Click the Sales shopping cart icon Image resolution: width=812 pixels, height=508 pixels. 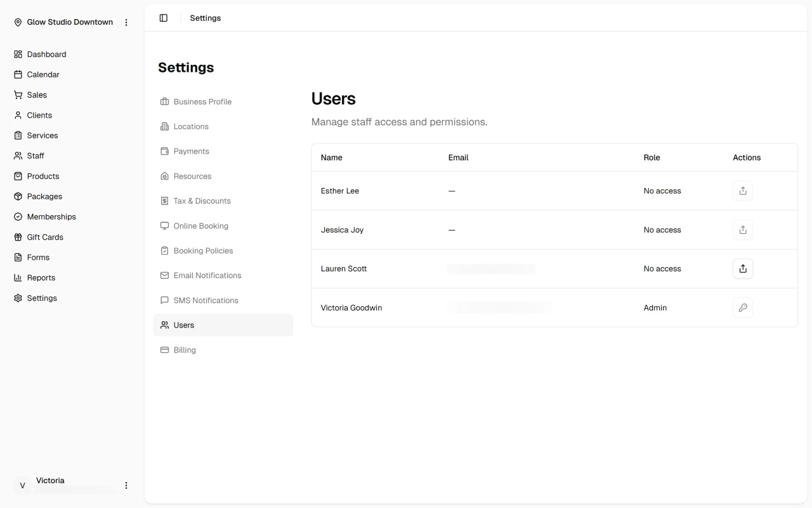18,95
